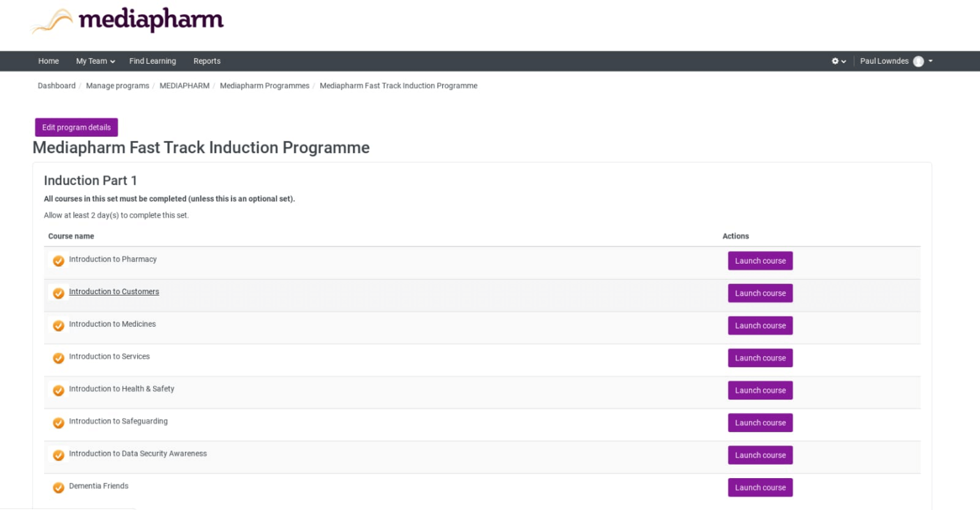The height and width of the screenshot is (510, 980).
Task: Open Mediapharm Programmes breadcrumb link
Action: (x=264, y=86)
